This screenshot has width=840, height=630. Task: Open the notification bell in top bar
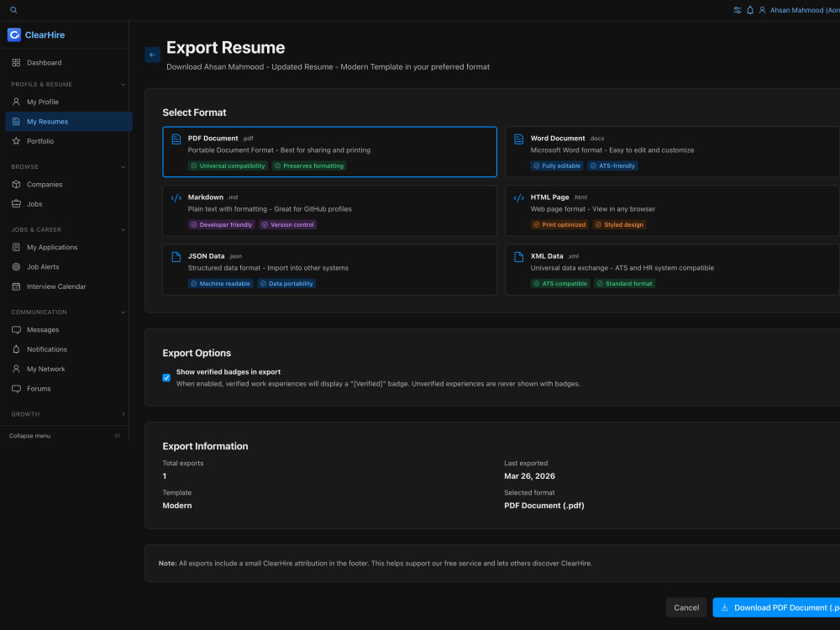[x=750, y=10]
